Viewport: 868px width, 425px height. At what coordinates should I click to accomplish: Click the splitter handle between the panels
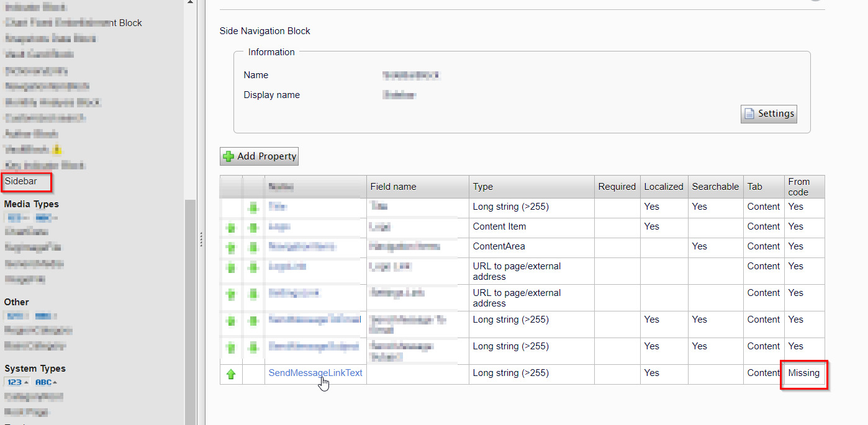click(201, 239)
